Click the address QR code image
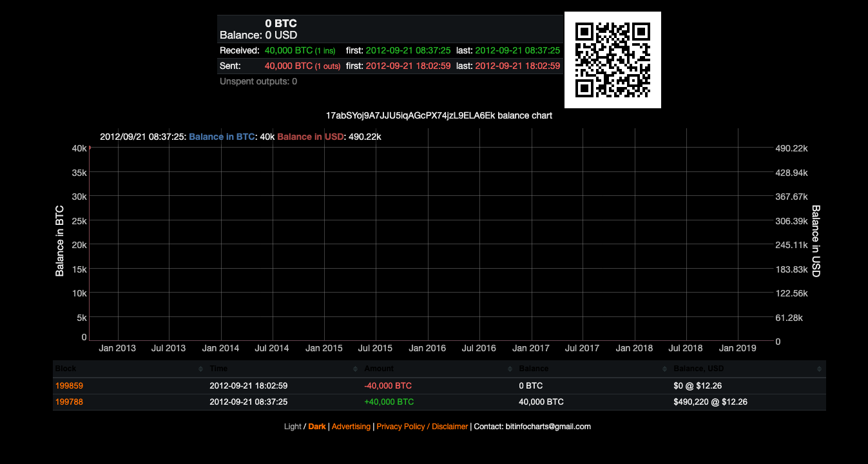 [x=612, y=60]
